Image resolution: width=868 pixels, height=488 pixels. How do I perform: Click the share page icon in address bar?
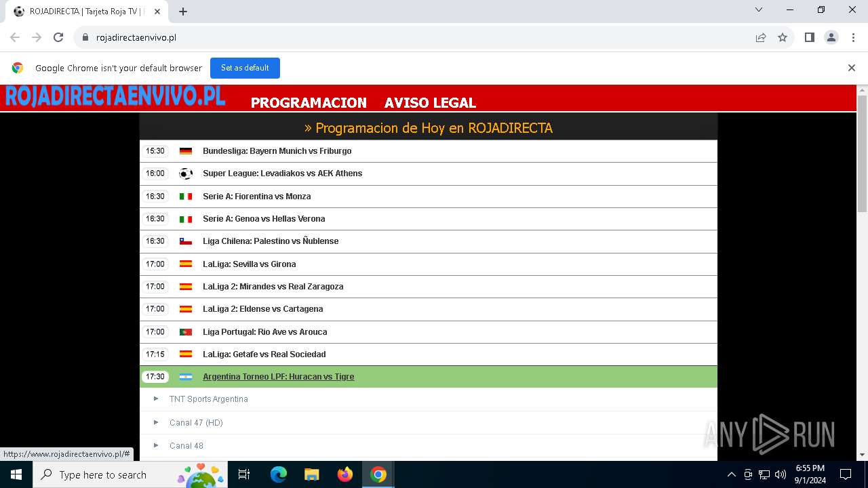761,37
